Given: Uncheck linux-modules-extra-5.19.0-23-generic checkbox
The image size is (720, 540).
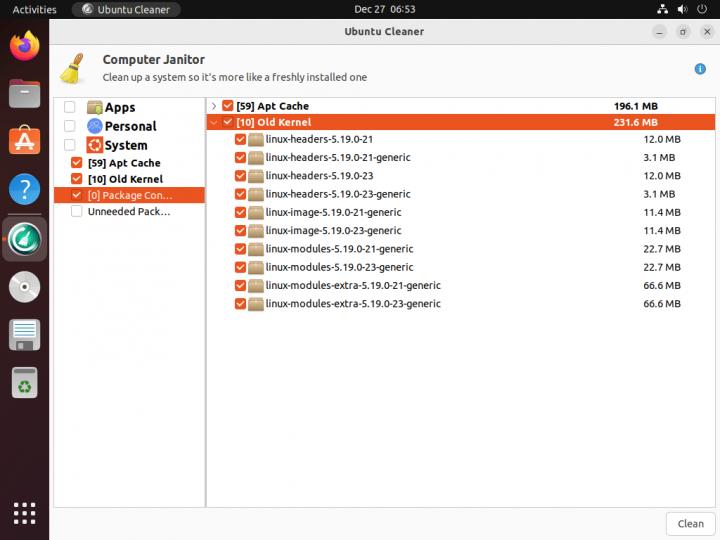Looking at the screenshot, I should coord(240,304).
